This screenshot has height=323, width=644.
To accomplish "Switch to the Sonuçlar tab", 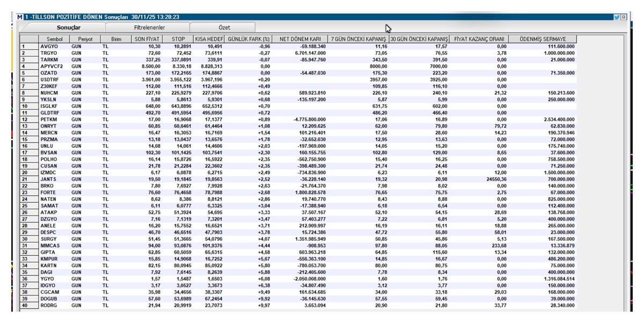I will (69, 27).
